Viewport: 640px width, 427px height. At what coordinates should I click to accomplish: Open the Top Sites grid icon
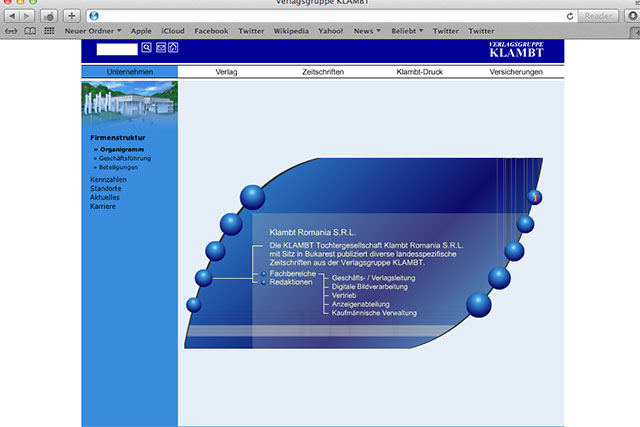pyautogui.click(x=49, y=31)
